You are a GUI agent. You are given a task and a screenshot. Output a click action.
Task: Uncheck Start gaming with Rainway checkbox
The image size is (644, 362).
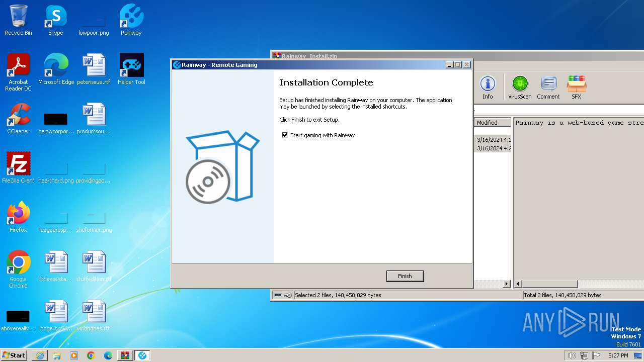pos(285,135)
